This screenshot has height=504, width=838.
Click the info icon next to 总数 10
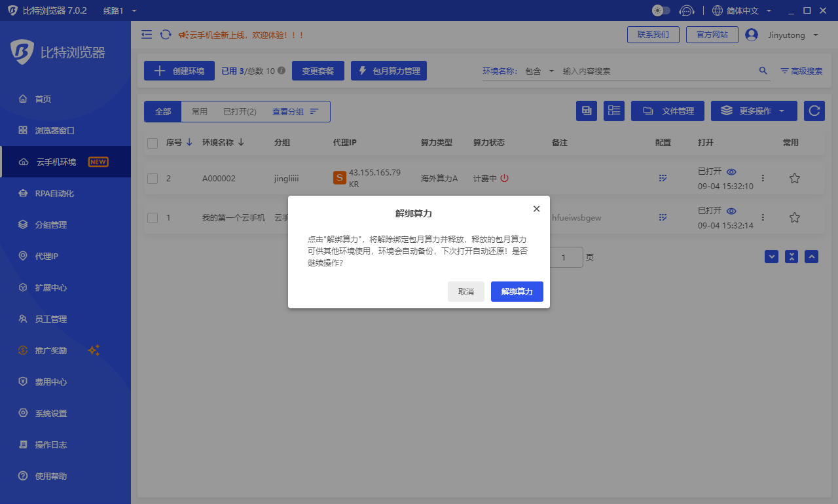pos(282,71)
